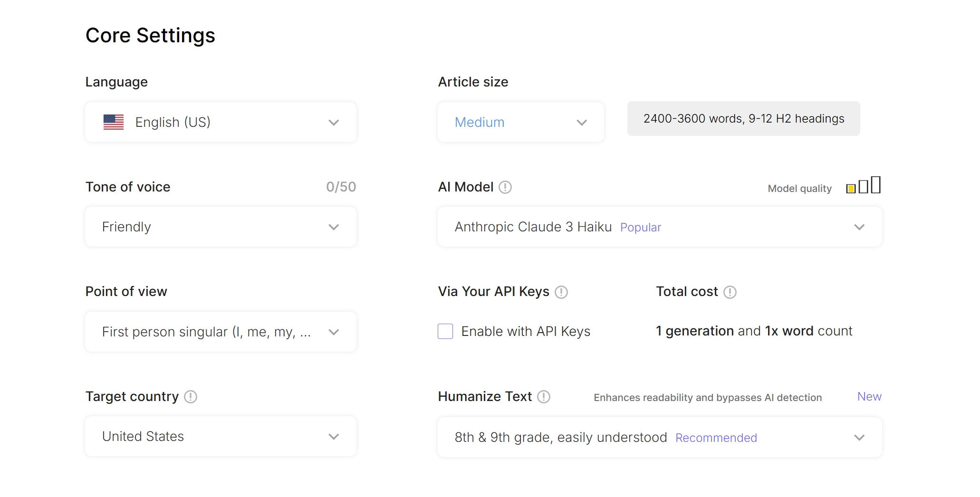The width and height of the screenshot is (980, 497).
Task: Click the Via Your API Keys info icon
Action: pos(561,292)
